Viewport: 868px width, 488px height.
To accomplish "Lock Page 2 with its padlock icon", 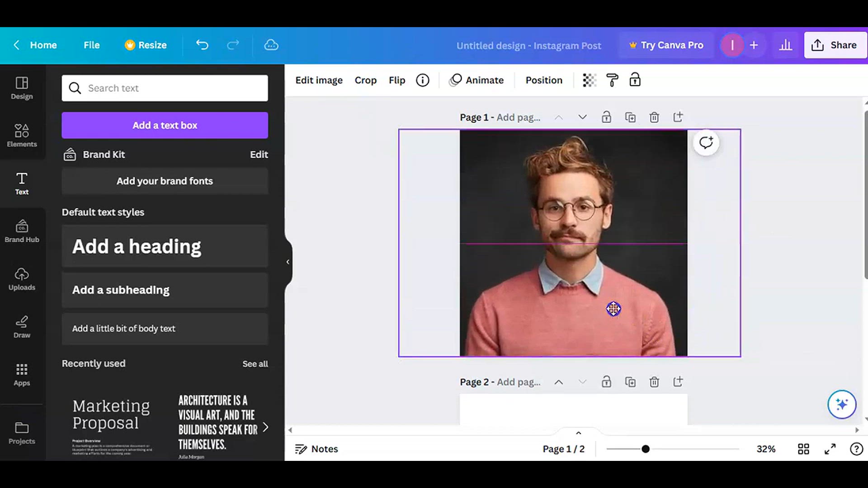I will coord(606,382).
